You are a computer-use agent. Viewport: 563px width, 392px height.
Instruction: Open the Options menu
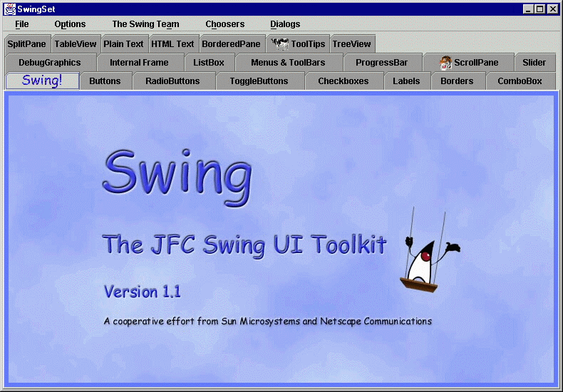coord(70,24)
